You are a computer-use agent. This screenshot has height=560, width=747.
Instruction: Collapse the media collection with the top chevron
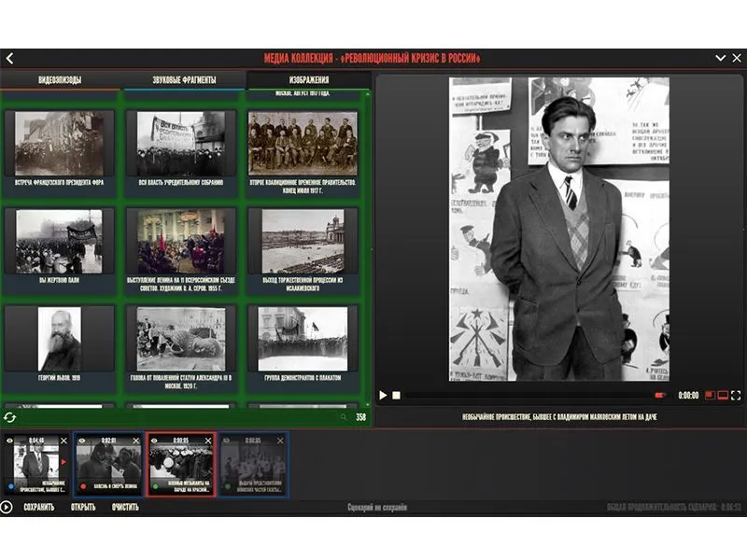[720, 59]
